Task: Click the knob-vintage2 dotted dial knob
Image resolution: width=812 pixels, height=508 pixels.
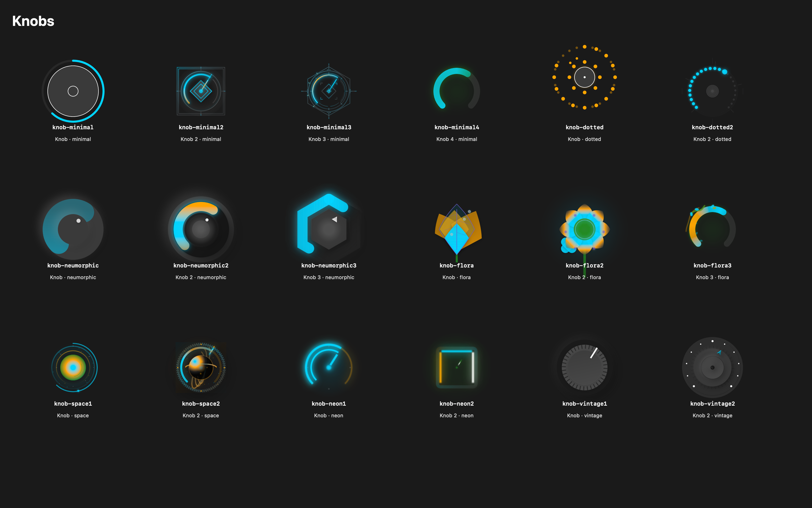Action: point(712,367)
